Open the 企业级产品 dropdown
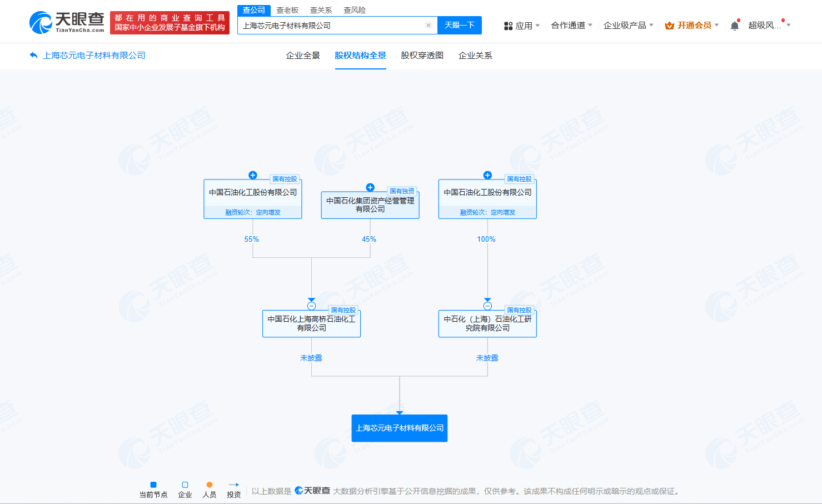The height and width of the screenshot is (504, 822). (629, 26)
